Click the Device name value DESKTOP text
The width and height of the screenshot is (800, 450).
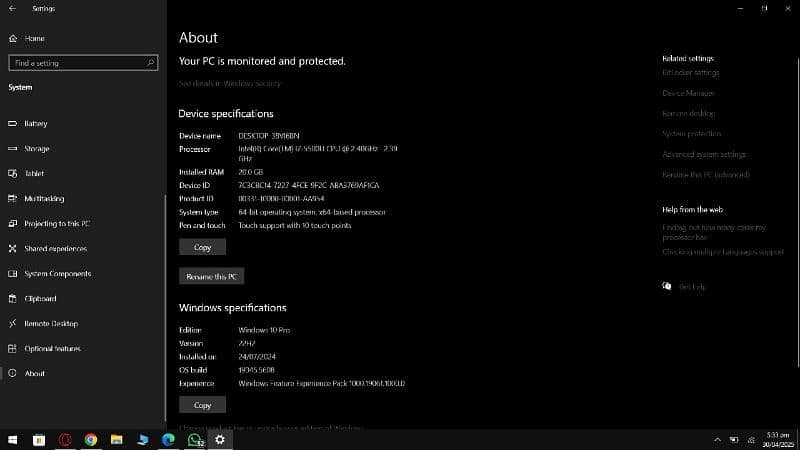point(269,136)
